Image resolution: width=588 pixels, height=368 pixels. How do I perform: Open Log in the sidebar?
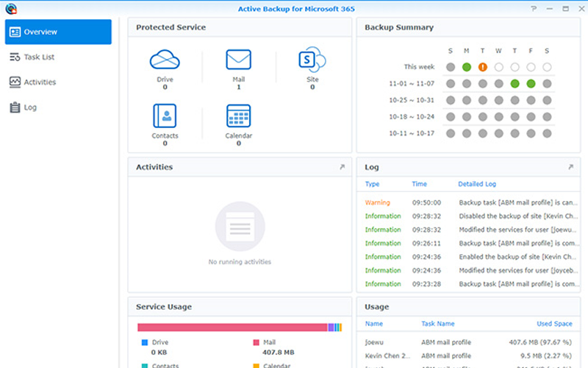pyautogui.click(x=30, y=107)
